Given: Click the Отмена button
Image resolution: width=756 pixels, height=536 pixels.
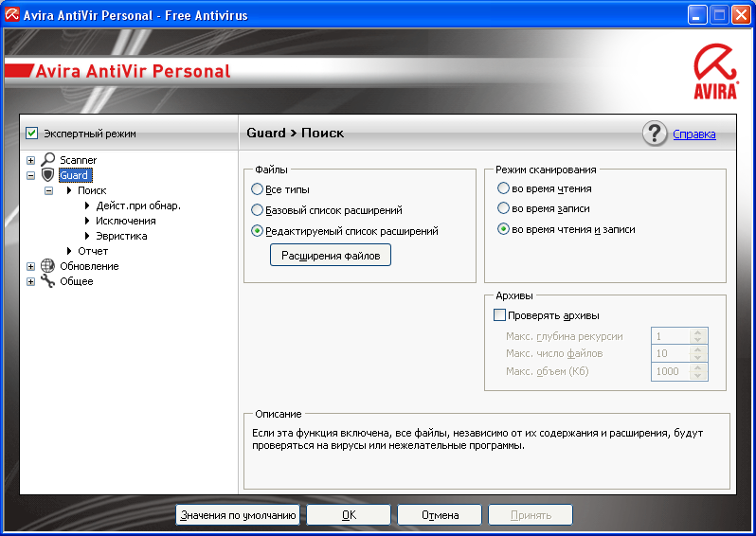Looking at the screenshot, I should pyautogui.click(x=440, y=515).
